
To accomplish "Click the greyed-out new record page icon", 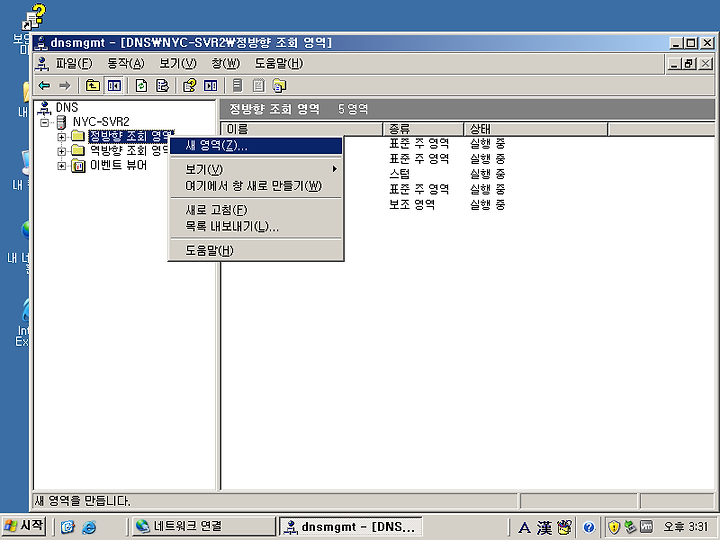I will pos(259,85).
